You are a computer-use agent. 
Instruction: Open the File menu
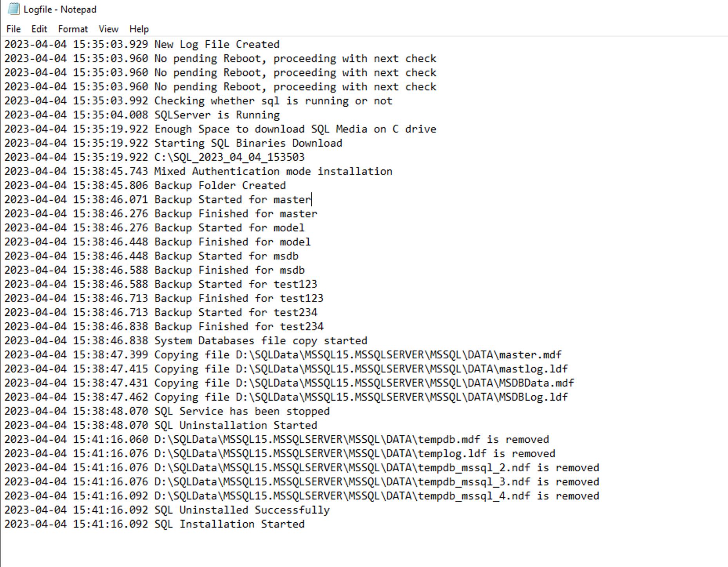tap(13, 29)
